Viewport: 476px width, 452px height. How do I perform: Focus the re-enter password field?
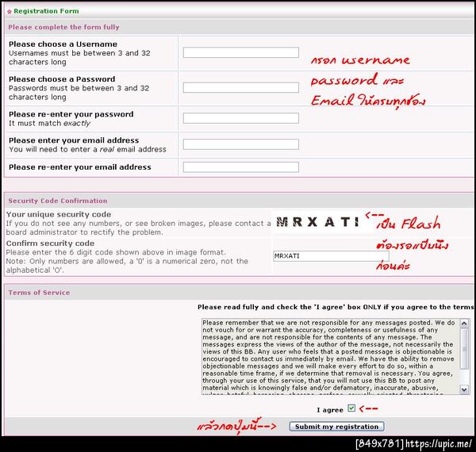pos(240,118)
